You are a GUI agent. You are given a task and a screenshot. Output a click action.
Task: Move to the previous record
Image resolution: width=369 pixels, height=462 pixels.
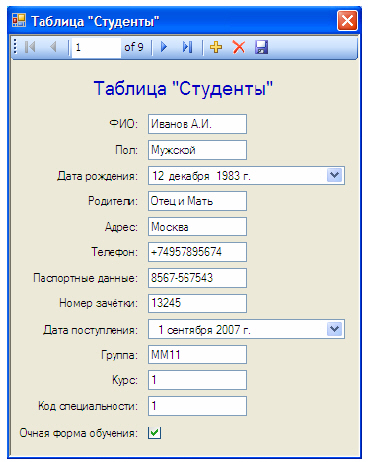(53, 47)
